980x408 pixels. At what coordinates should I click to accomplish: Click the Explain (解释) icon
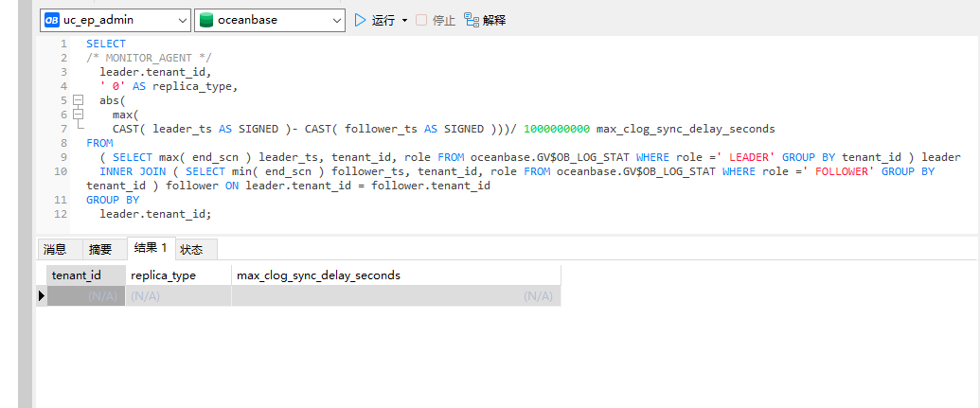[x=472, y=20]
